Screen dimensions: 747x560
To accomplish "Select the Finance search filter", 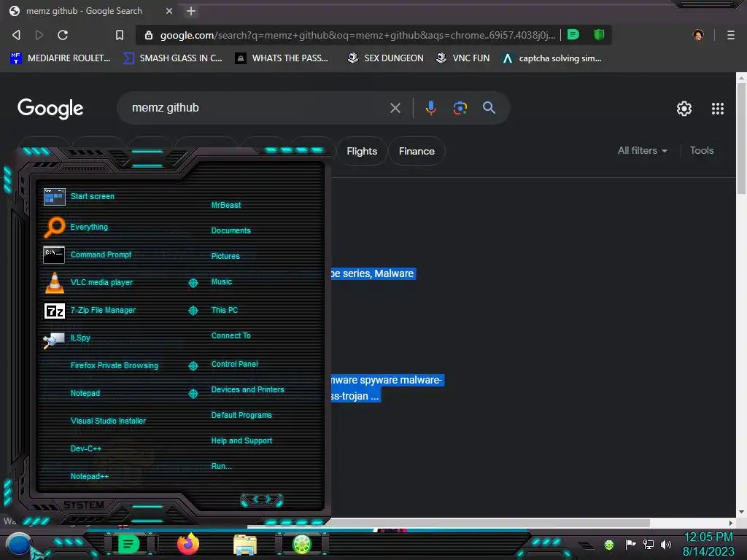I will 417,151.
